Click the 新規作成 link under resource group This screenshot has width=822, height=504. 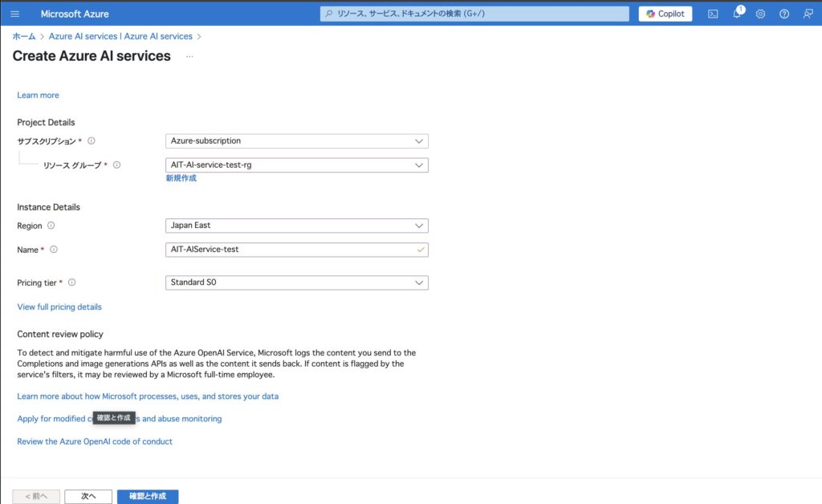pos(181,178)
